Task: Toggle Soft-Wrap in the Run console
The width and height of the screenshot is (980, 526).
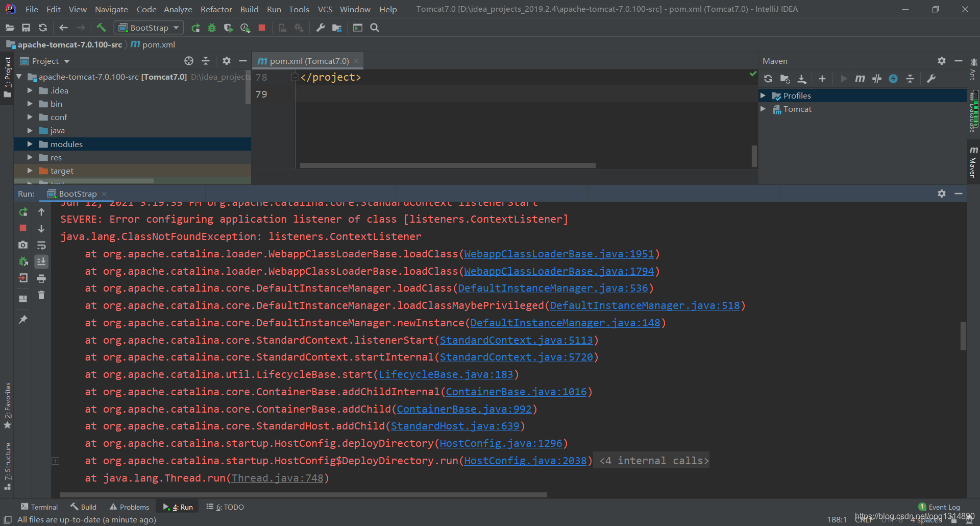Action: tap(41, 245)
